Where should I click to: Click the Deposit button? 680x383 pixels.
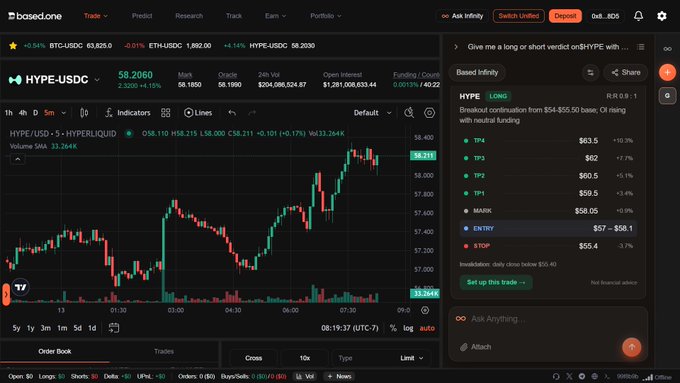click(x=565, y=16)
